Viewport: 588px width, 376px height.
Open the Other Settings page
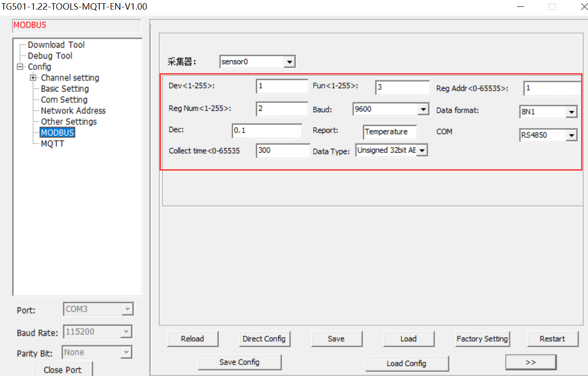69,121
